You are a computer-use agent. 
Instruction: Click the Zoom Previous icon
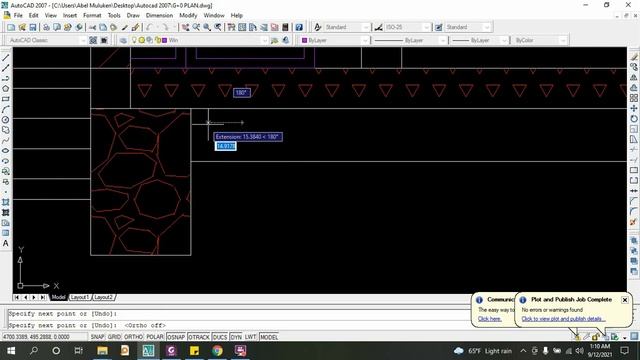point(218,27)
